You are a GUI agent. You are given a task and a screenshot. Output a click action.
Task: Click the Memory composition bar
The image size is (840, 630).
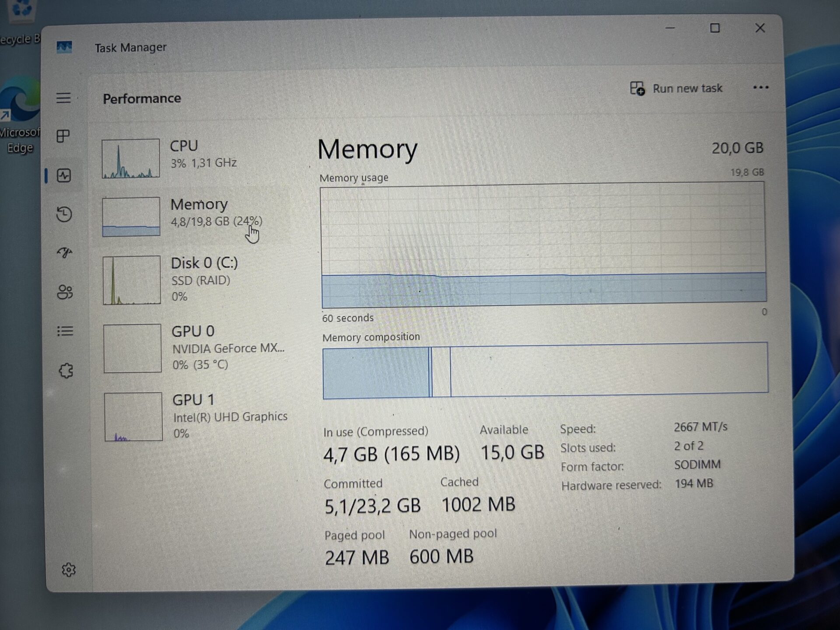click(x=545, y=370)
